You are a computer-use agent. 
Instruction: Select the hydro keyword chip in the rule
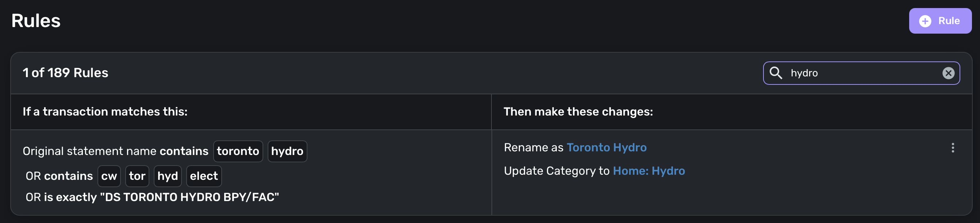tap(287, 151)
